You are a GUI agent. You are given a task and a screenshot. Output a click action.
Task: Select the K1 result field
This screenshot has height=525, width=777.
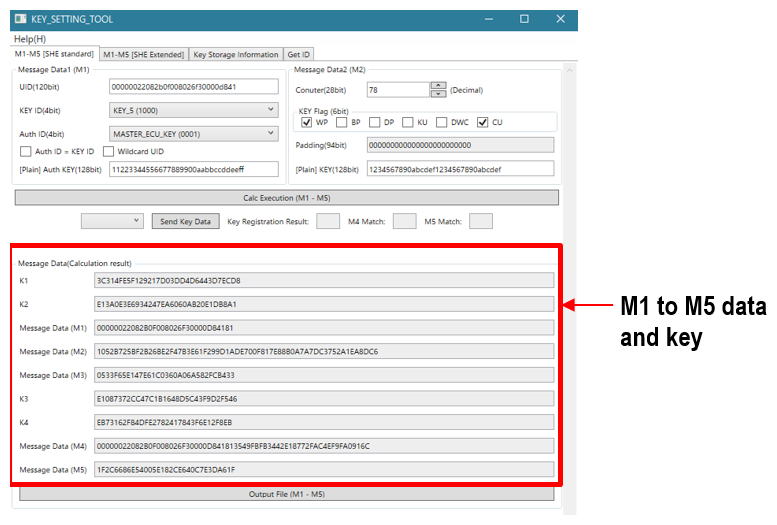[324, 281]
